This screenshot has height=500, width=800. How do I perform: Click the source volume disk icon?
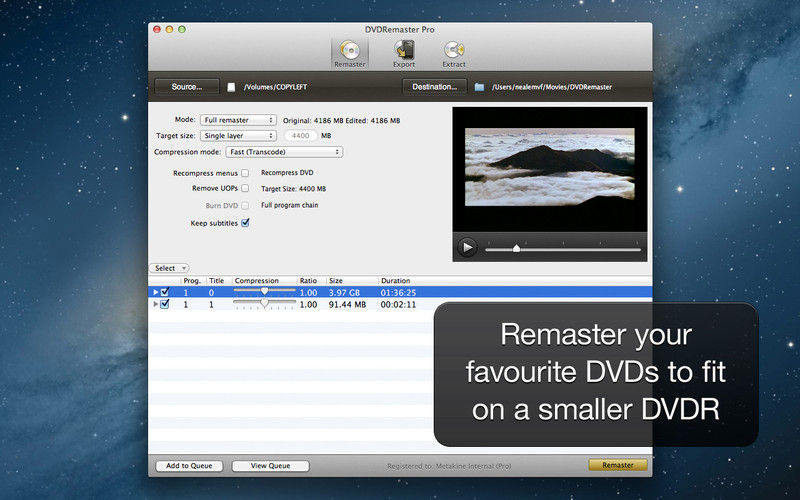[x=231, y=87]
